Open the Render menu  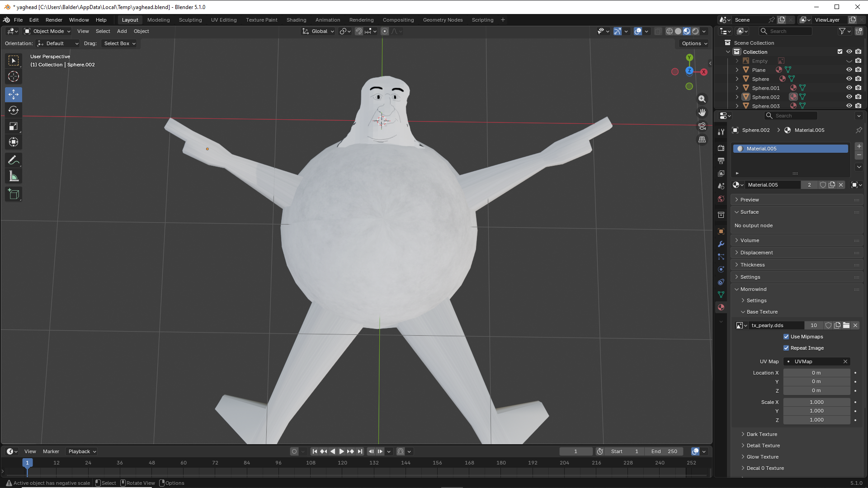click(x=54, y=20)
